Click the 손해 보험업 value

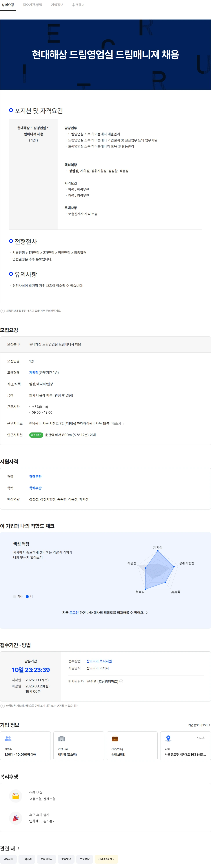[x=118, y=754]
